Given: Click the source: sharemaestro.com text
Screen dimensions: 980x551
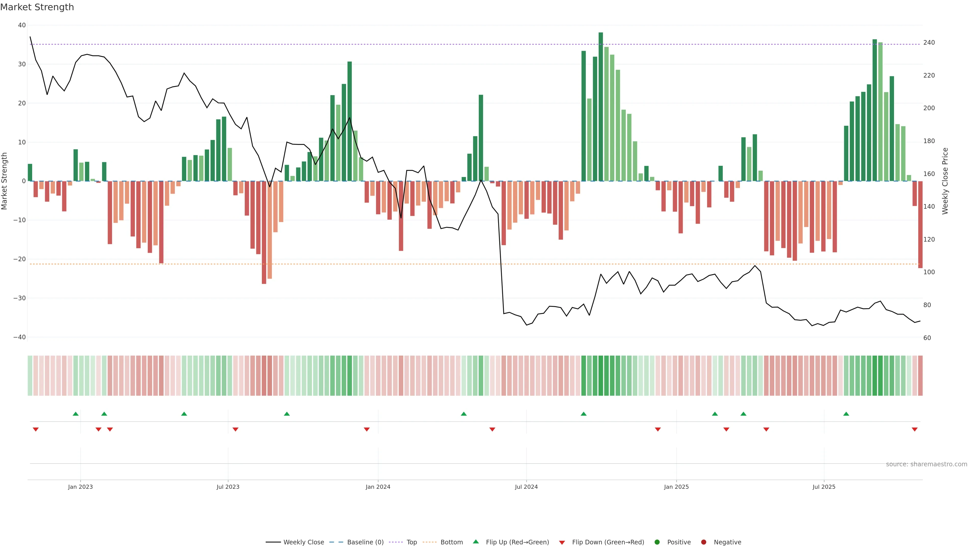Looking at the screenshot, I should click(x=926, y=464).
